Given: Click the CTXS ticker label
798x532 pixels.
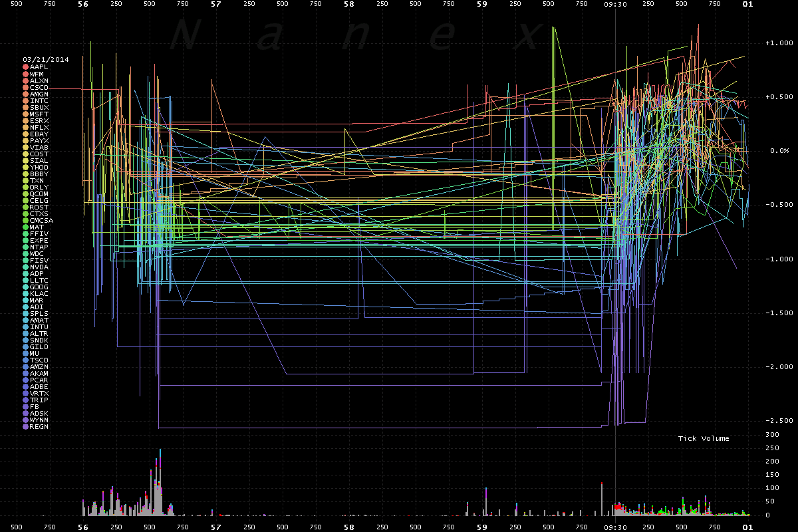Looking at the screenshot, I should pos(39,213).
